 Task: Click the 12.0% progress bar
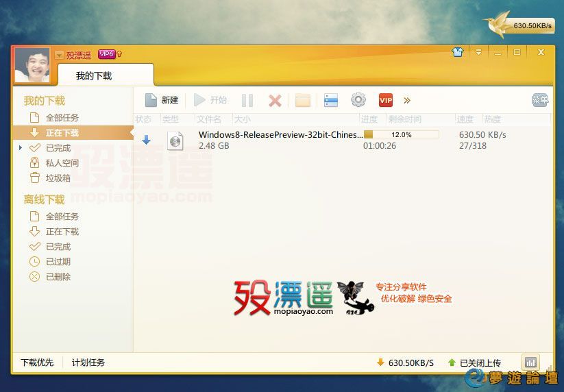[x=401, y=135]
